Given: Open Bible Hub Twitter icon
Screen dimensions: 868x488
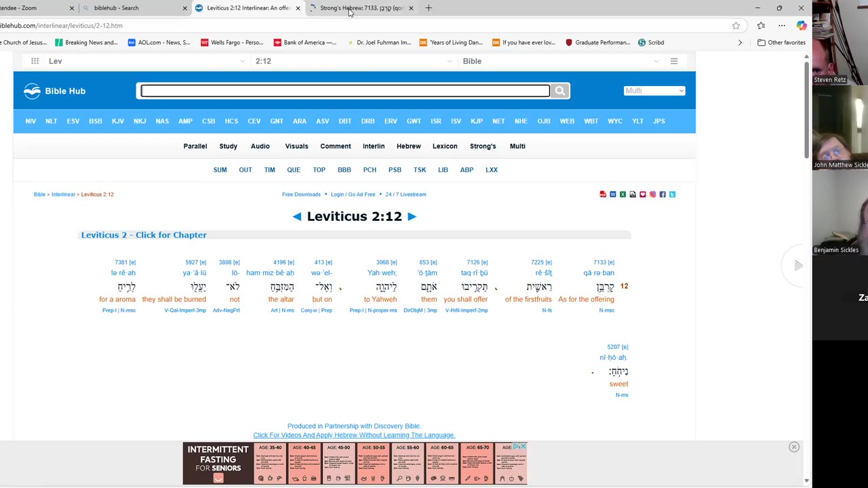Looking at the screenshot, I should pos(673,195).
